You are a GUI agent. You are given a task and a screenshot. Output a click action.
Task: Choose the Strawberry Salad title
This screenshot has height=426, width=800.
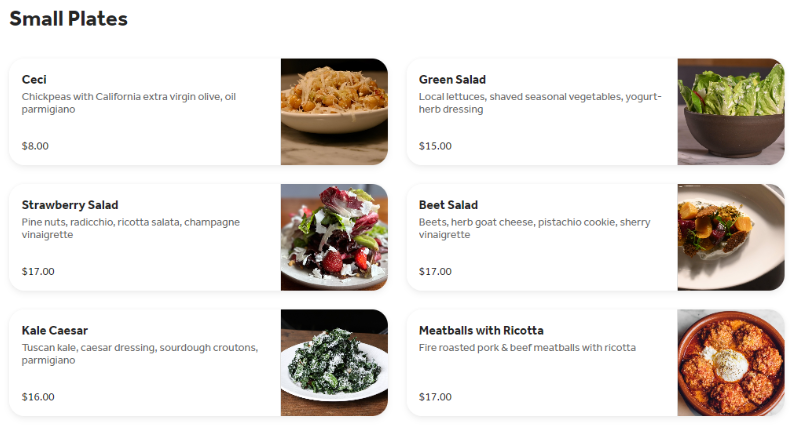[x=70, y=205]
